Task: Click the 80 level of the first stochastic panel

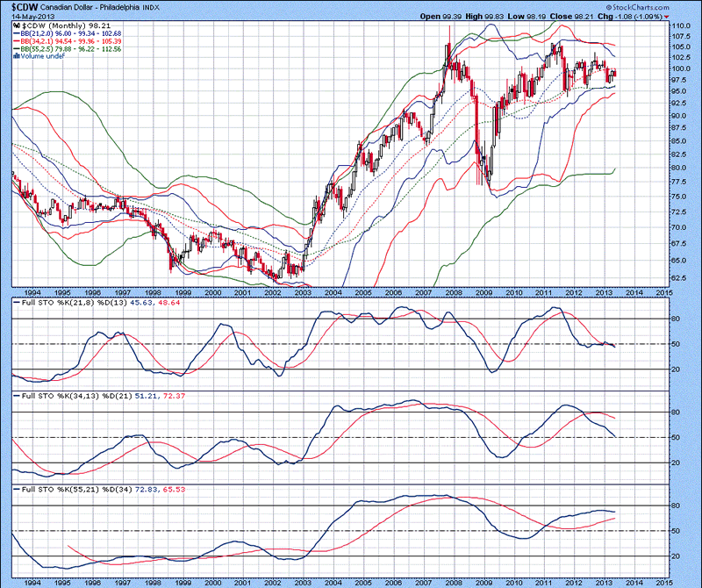Action: pos(677,319)
